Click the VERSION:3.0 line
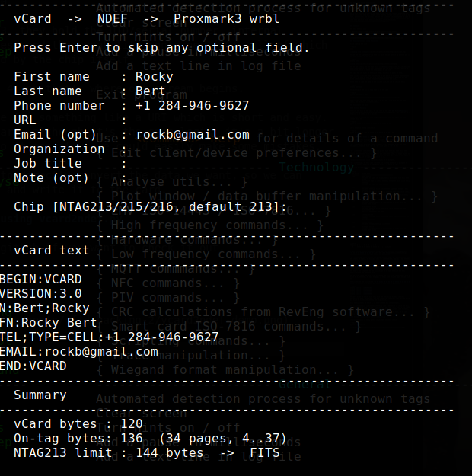Image resolution: width=472 pixels, height=476 pixels. pos(40,294)
